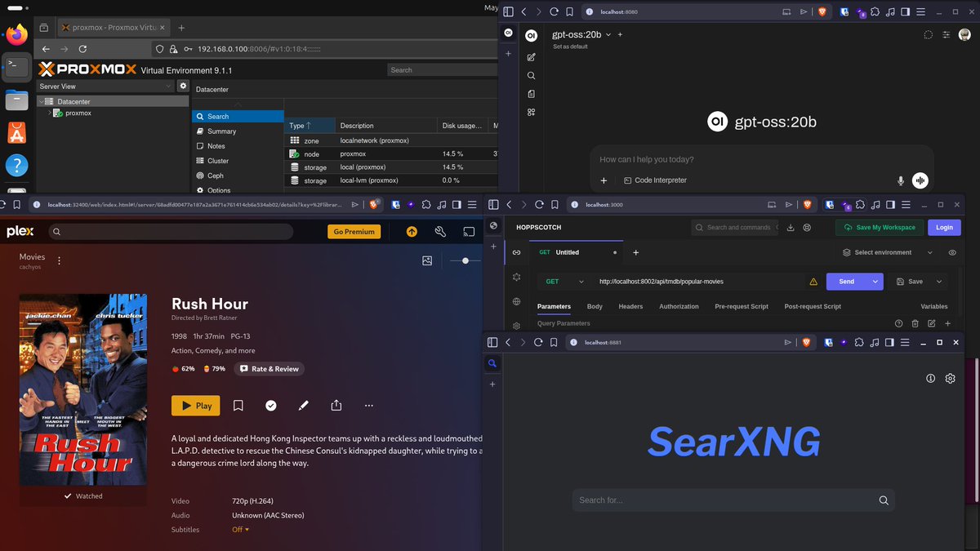Open the notes icon in Open WebUI sidebar
Screen dimensions: 980x551
[x=532, y=94]
